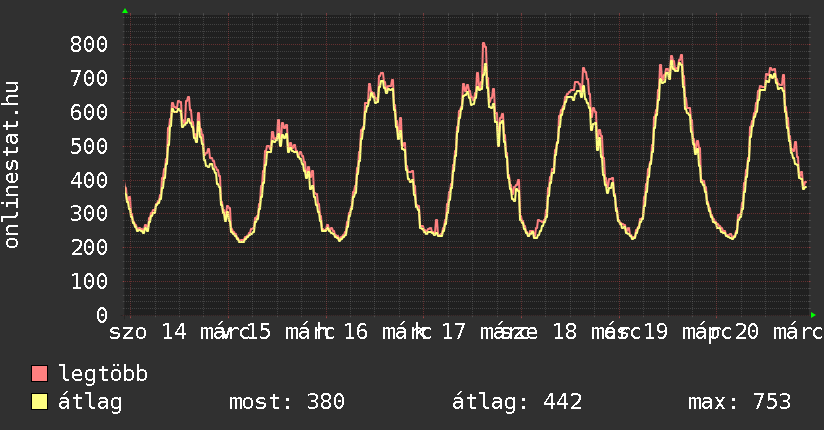The width and height of the screenshot is (824, 430).
Task: Click the green arrow ending the x-axis
Action: 813,315
